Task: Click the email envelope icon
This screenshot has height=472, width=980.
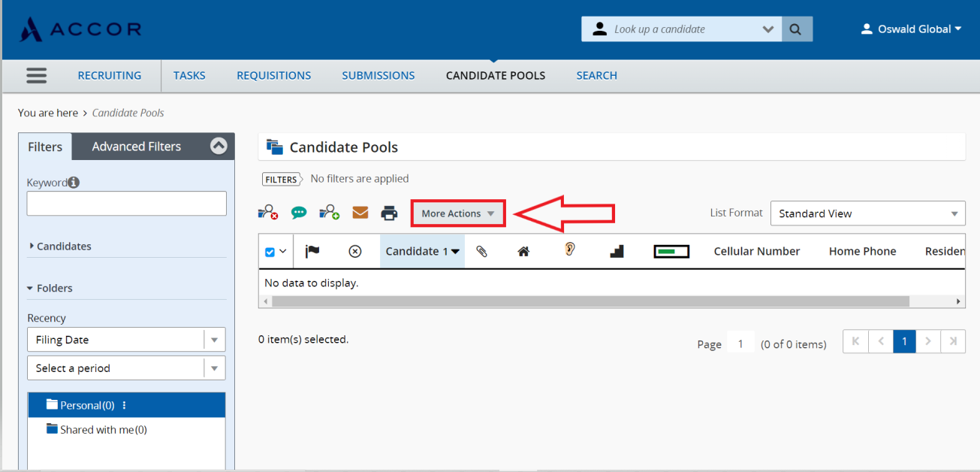Action: [x=360, y=213]
